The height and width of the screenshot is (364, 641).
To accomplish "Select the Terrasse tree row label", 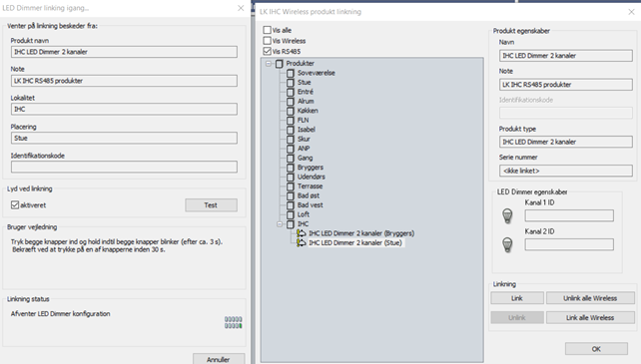I will [x=310, y=186].
